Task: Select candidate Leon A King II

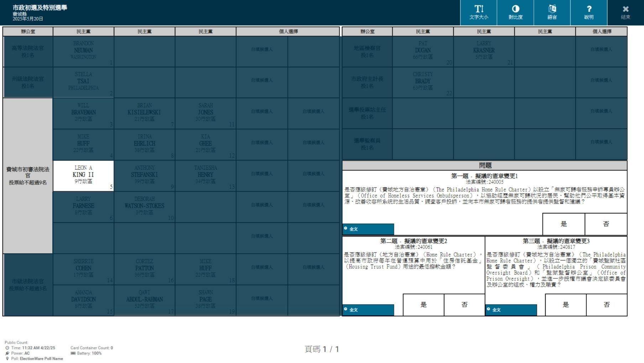Action: (83, 175)
